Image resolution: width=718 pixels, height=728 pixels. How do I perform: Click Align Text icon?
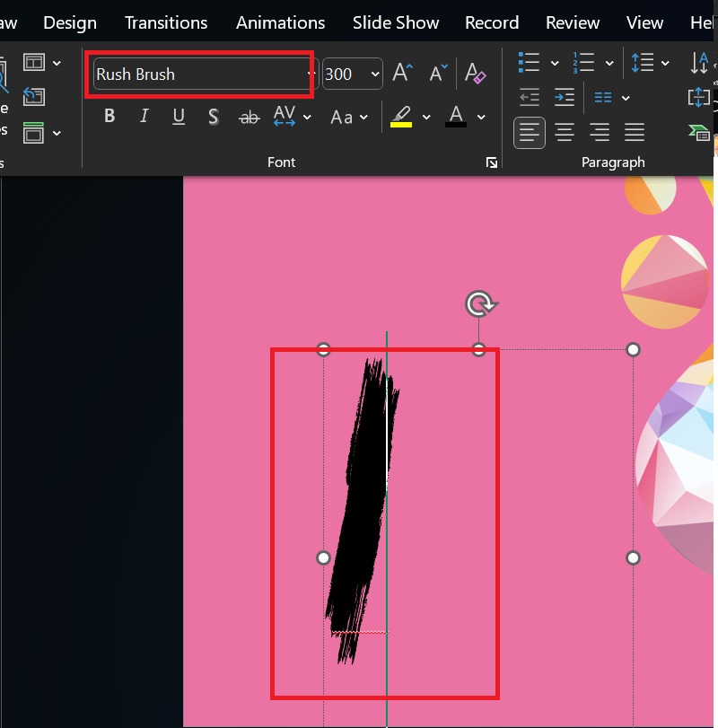tap(699, 98)
